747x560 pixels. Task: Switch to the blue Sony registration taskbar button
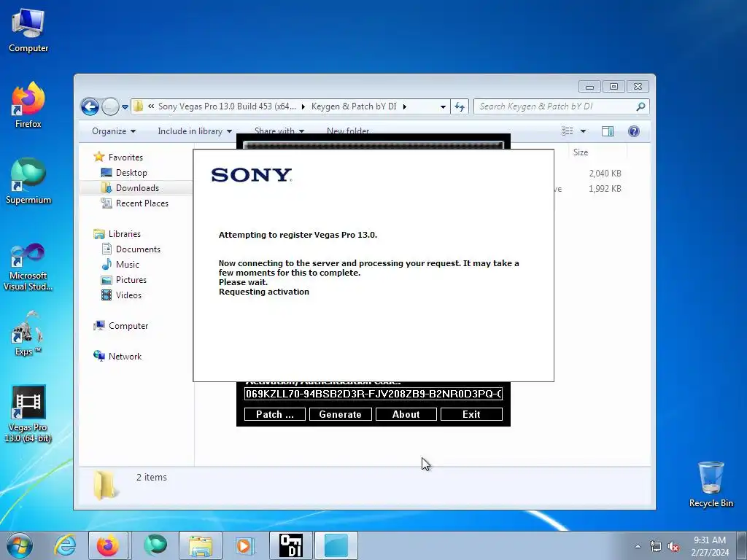coord(336,545)
